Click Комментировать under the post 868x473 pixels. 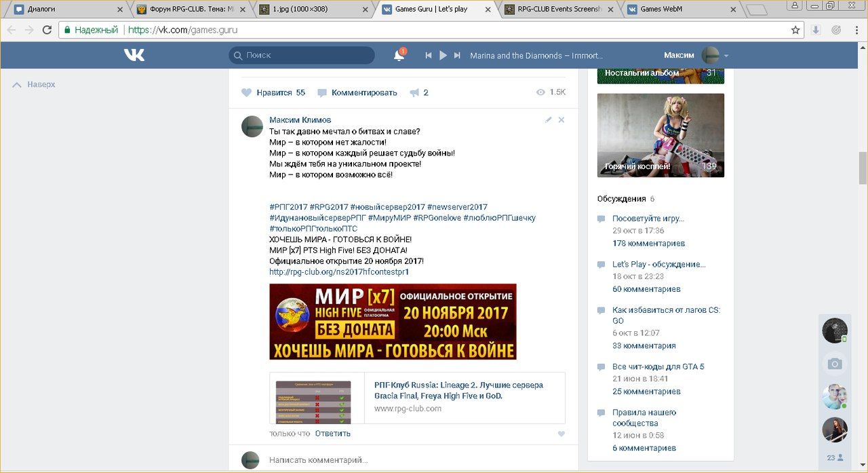(x=364, y=92)
